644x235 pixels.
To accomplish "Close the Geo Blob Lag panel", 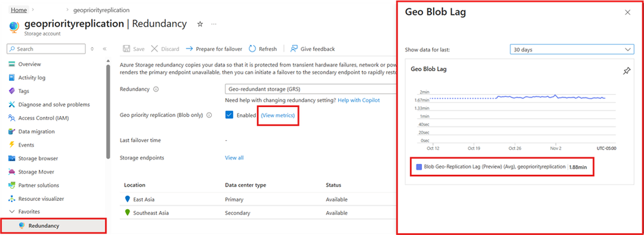I will coord(628,12).
